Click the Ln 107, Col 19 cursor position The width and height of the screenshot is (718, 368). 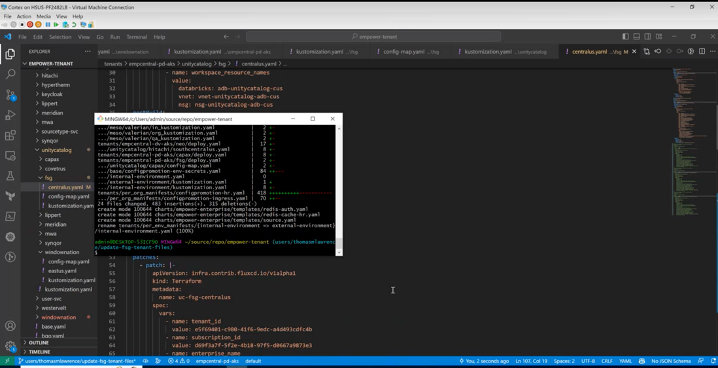[532, 361]
